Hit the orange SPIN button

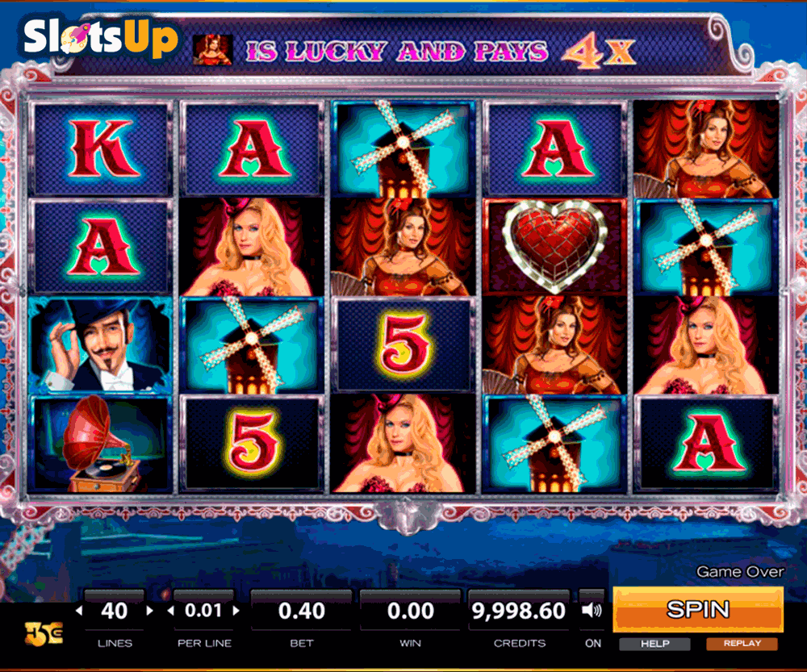point(698,610)
